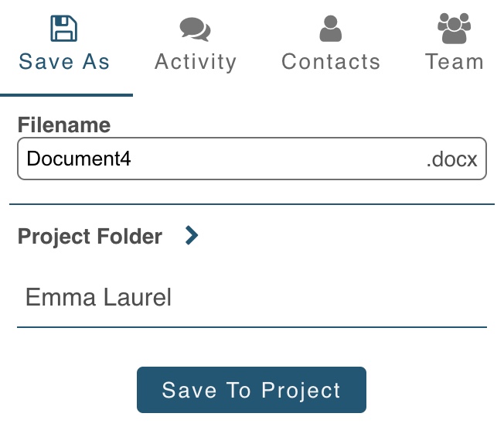Select the Team tab label
The height and width of the screenshot is (427, 504).
pos(455,62)
